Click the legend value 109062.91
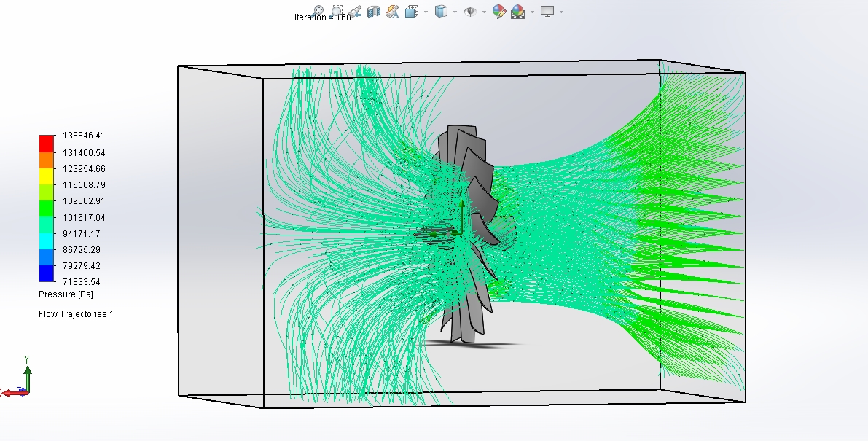The height and width of the screenshot is (441, 868). click(x=84, y=201)
